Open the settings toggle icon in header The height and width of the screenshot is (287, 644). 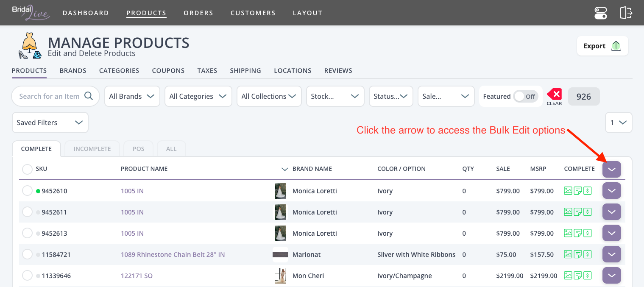600,13
